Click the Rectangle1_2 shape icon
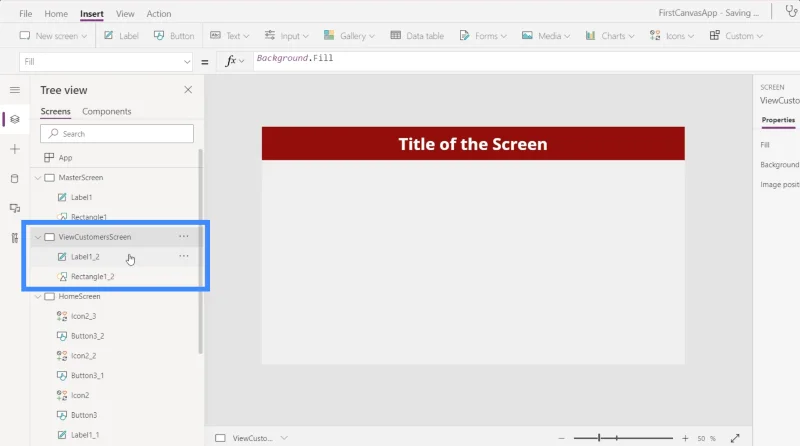The image size is (800, 446). [62, 277]
